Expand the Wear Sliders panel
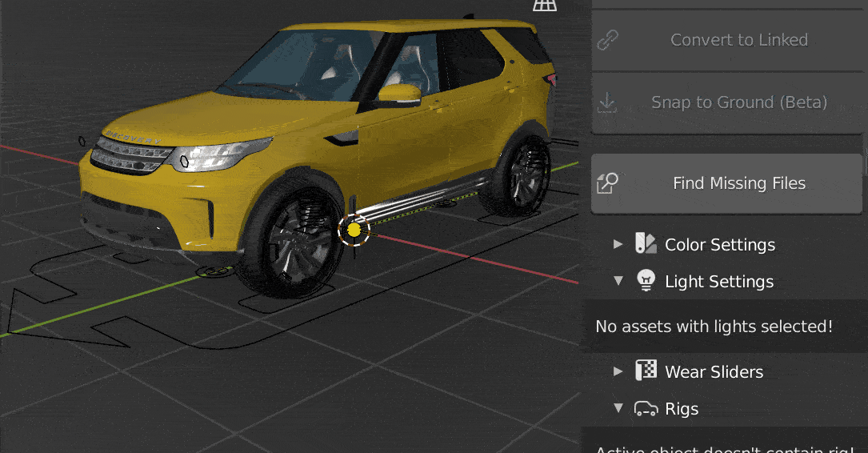 [618, 371]
